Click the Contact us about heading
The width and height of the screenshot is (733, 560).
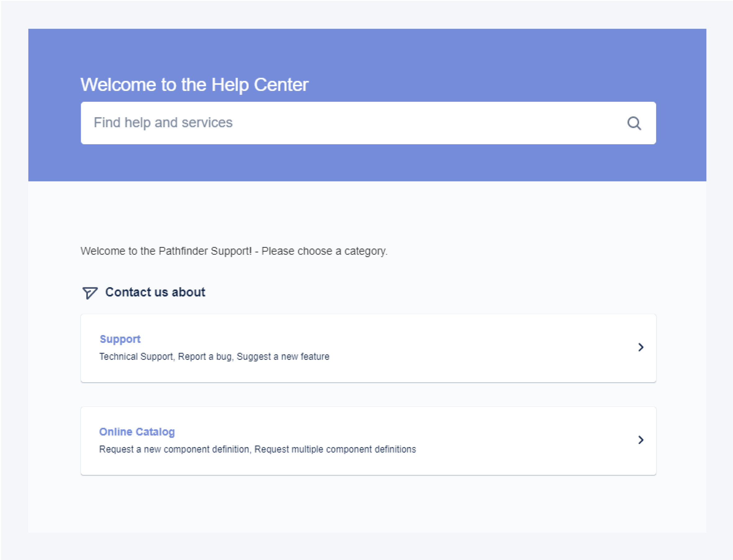coord(155,292)
